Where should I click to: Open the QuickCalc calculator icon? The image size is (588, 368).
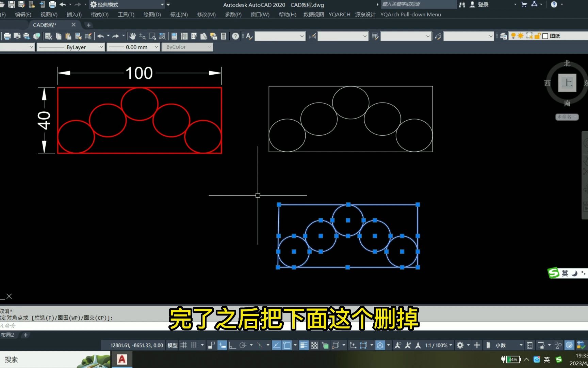tap(224, 36)
